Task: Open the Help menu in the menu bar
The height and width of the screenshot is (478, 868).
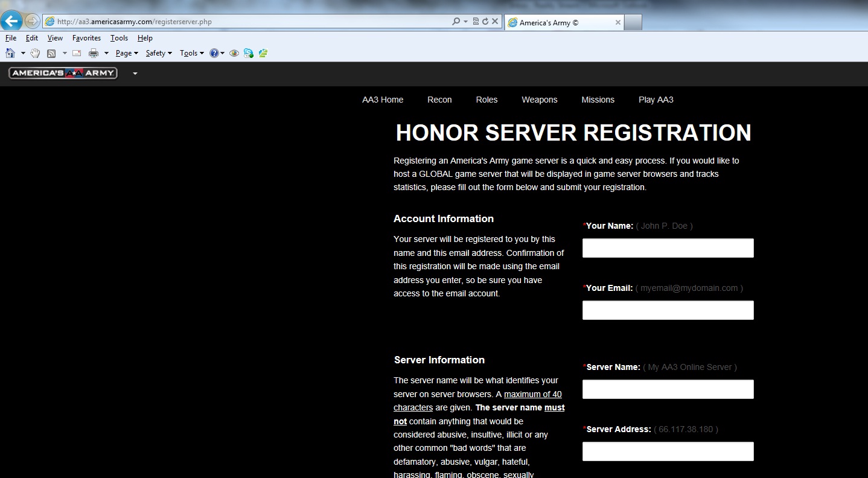Action: [145, 38]
